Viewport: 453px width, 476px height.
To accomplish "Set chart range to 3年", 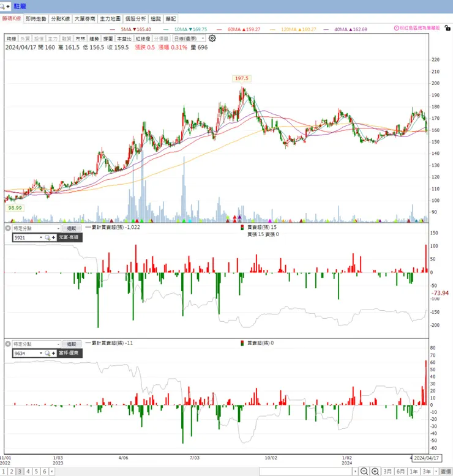I will click(427, 472).
